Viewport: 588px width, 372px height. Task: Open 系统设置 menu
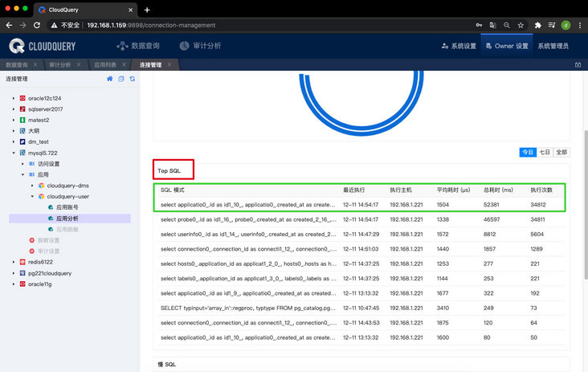coord(459,46)
